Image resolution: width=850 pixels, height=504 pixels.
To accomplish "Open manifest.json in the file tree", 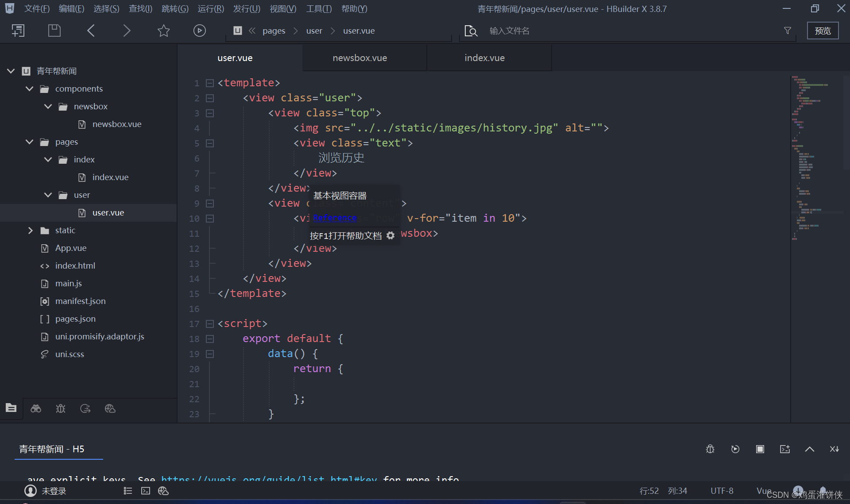I will click(80, 301).
